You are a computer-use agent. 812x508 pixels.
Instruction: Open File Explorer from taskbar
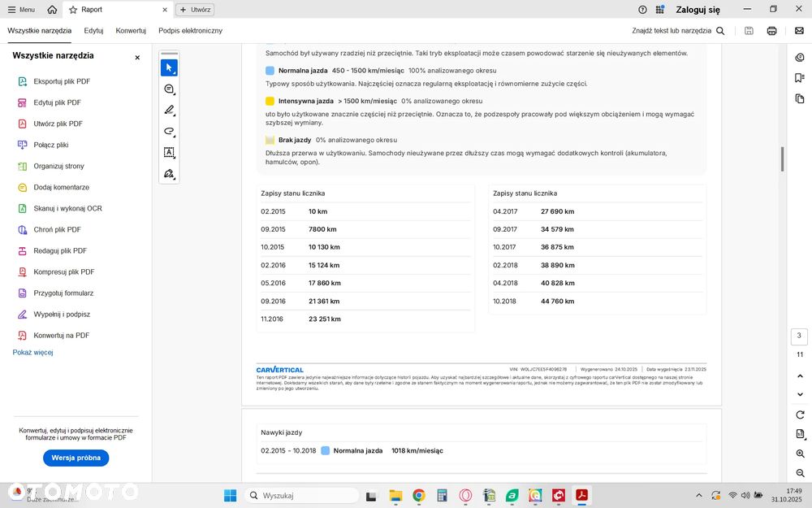395,496
